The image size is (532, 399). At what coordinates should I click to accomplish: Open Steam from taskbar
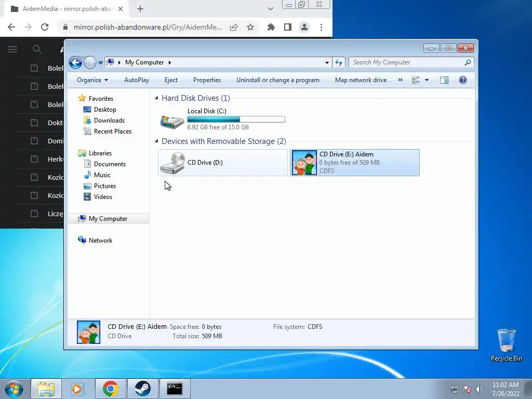click(143, 389)
